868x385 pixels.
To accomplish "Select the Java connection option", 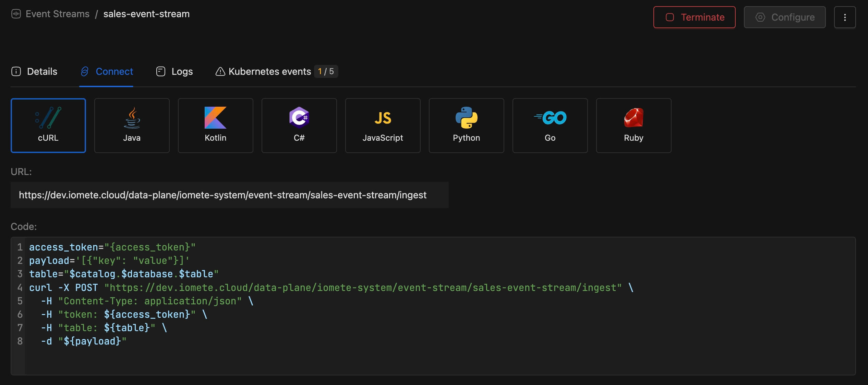I will 132,125.
